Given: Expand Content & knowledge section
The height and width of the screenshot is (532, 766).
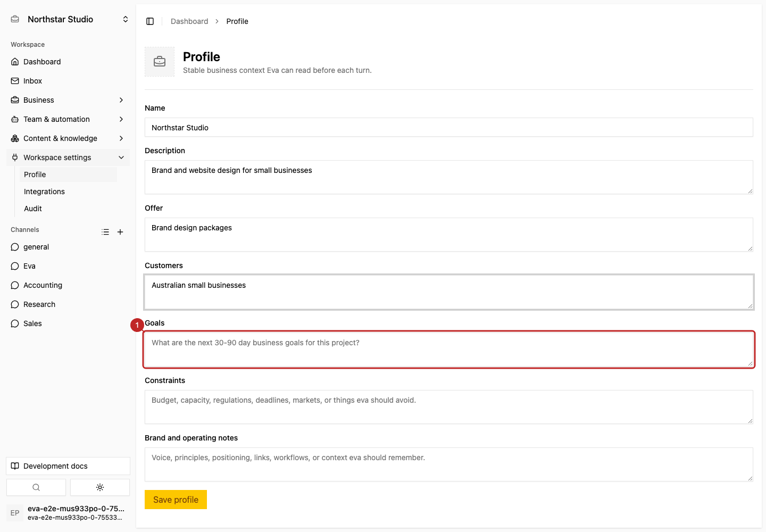Looking at the screenshot, I should 68,138.
